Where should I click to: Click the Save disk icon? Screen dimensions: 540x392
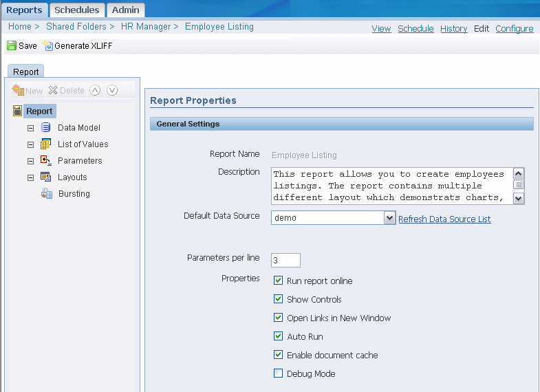(x=12, y=46)
